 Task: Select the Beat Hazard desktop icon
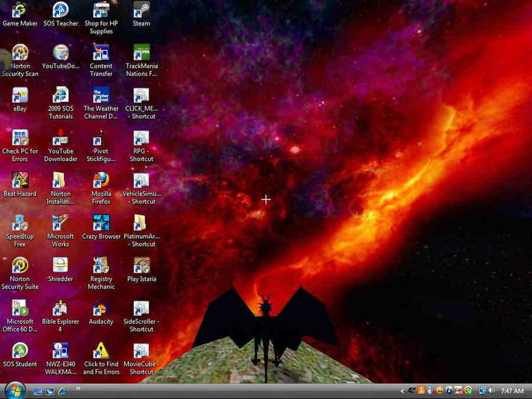[20, 185]
